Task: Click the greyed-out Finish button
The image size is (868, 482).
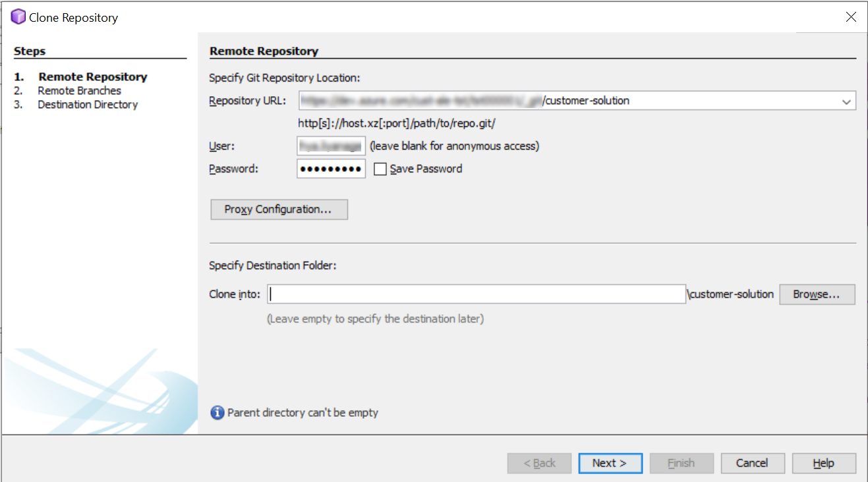Action: (x=681, y=463)
